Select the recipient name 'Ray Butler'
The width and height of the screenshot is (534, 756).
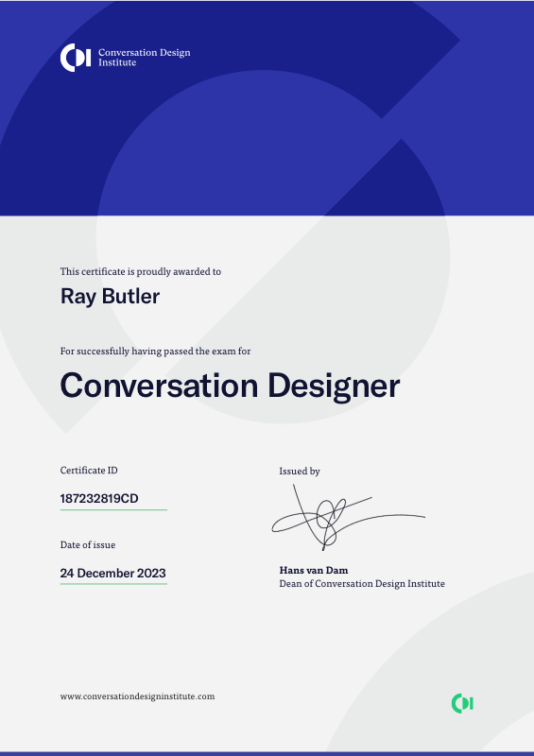pyautogui.click(x=110, y=296)
